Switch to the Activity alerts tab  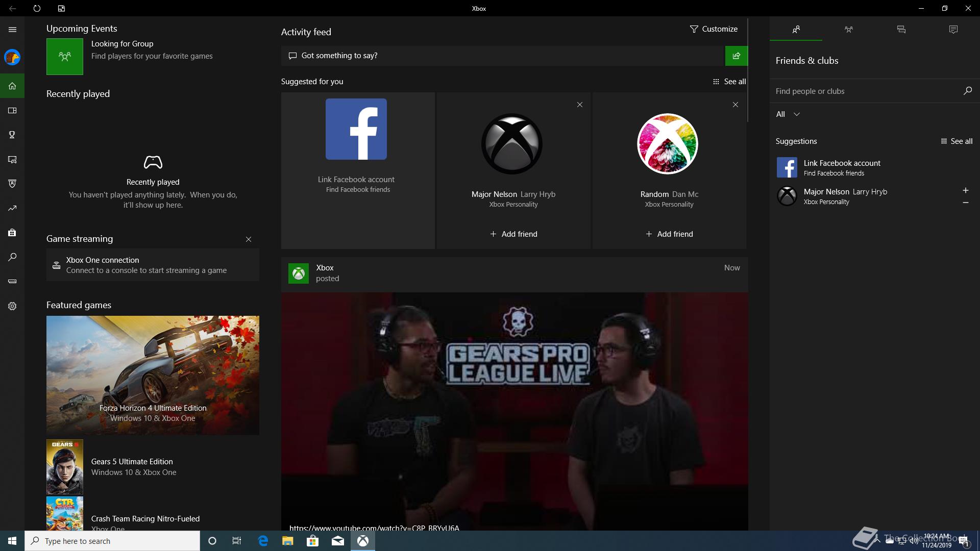953,30
